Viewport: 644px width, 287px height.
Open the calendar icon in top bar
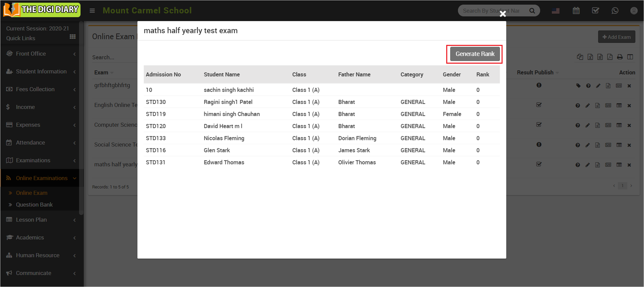tap(576, 11)
